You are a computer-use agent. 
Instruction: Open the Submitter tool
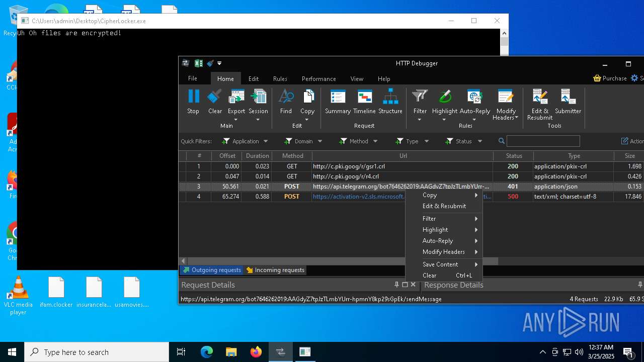click(568, 102)
